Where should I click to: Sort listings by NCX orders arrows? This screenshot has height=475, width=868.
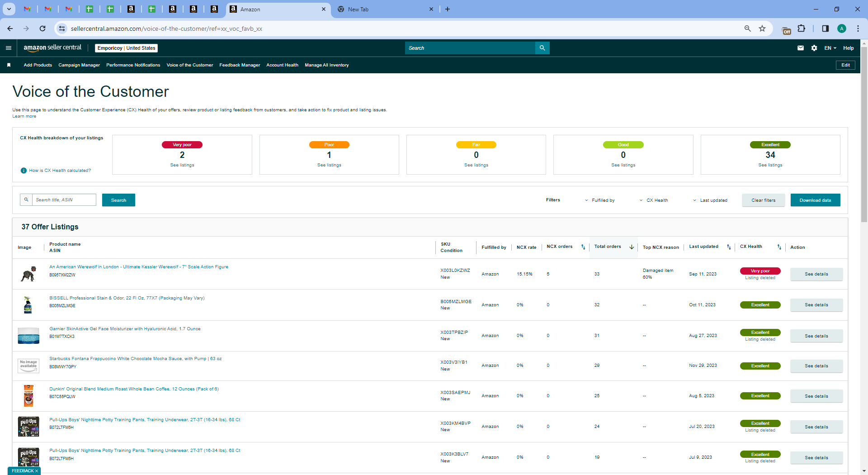[583, 247]
